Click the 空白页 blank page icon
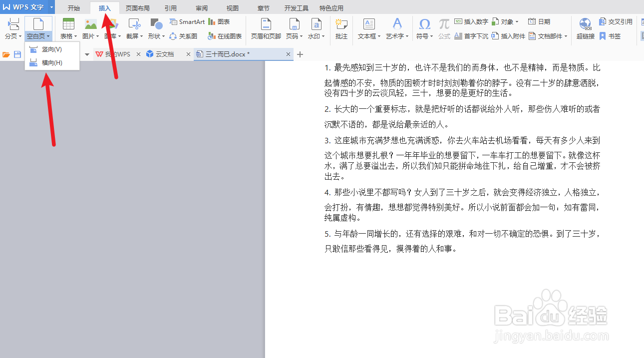Viewport: 644px width, 358px height. pyautogui.click(x=38, y=23)
